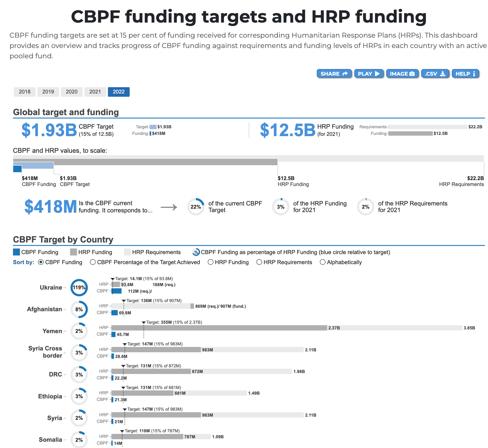Click Yemen's 2.37B HRP funding bar
The height and width of the screenshot is (448, 488).
[219, 328]
